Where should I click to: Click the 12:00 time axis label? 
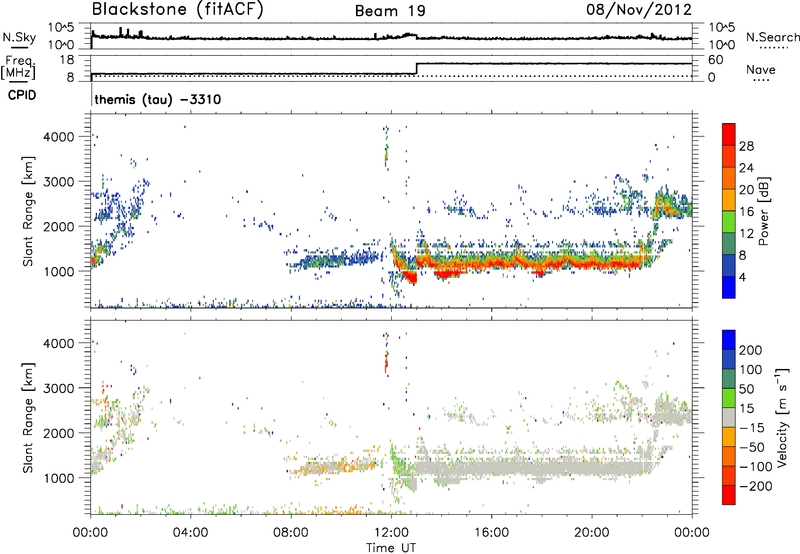391,533
